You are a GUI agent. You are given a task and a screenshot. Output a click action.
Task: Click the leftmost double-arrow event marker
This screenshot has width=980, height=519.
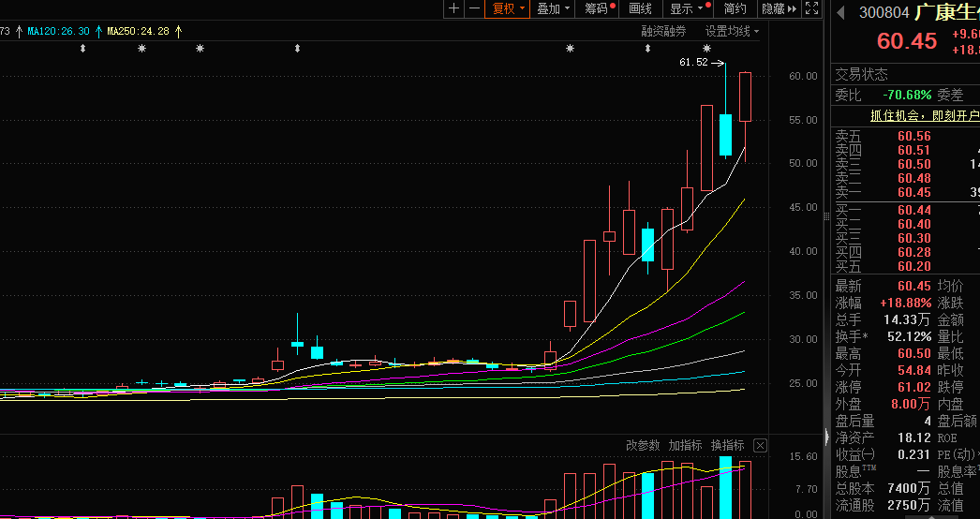[x=82, y=48]
